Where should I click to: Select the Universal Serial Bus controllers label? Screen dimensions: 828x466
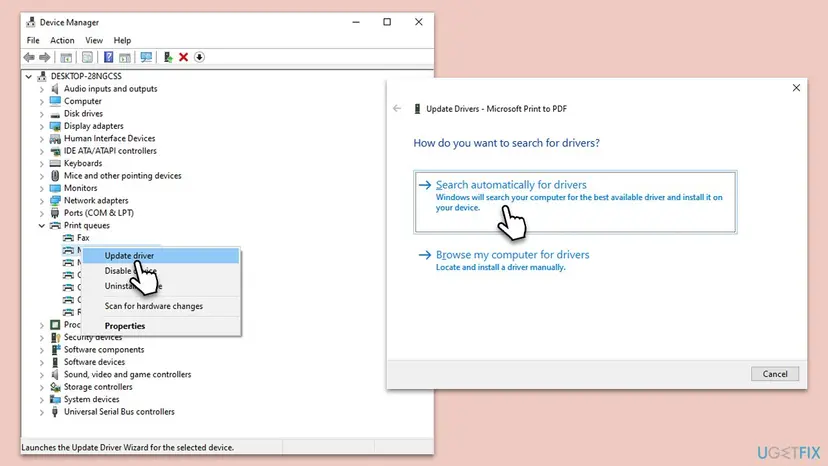coord(119,412)
